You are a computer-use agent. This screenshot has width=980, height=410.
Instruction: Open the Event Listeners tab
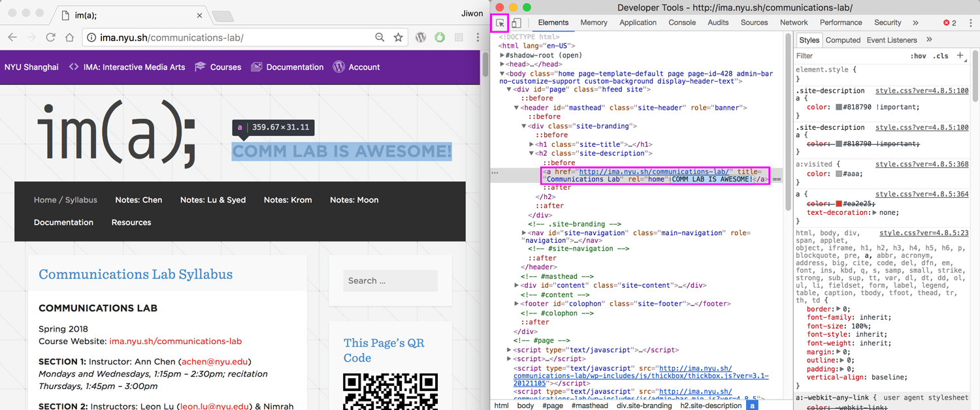coord(892,40)
